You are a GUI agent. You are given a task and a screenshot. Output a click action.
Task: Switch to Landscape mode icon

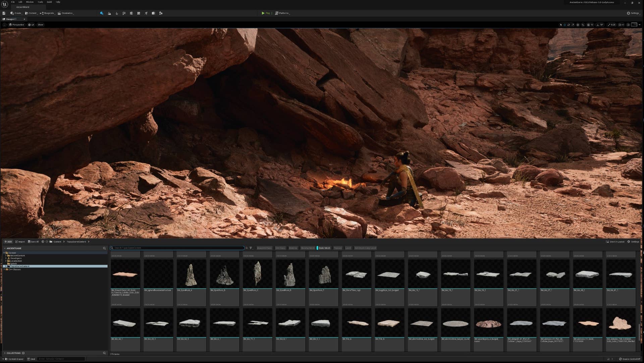(109, 13)
